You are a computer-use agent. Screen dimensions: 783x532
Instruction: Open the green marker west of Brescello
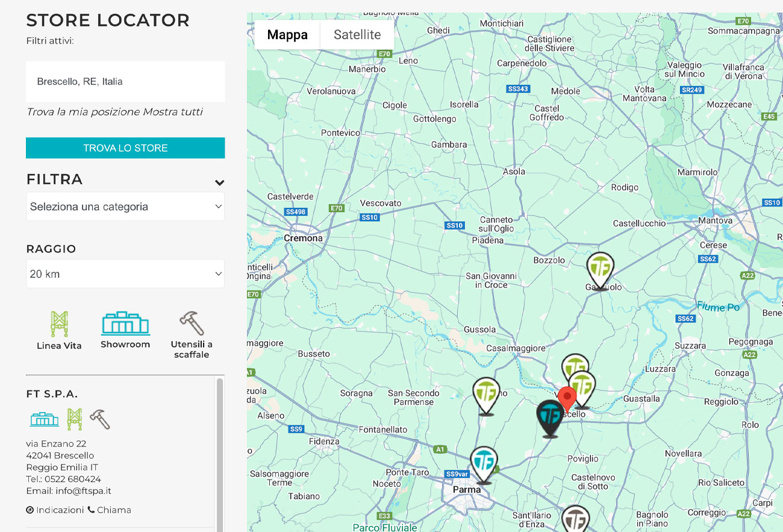[x=486, y=396]
